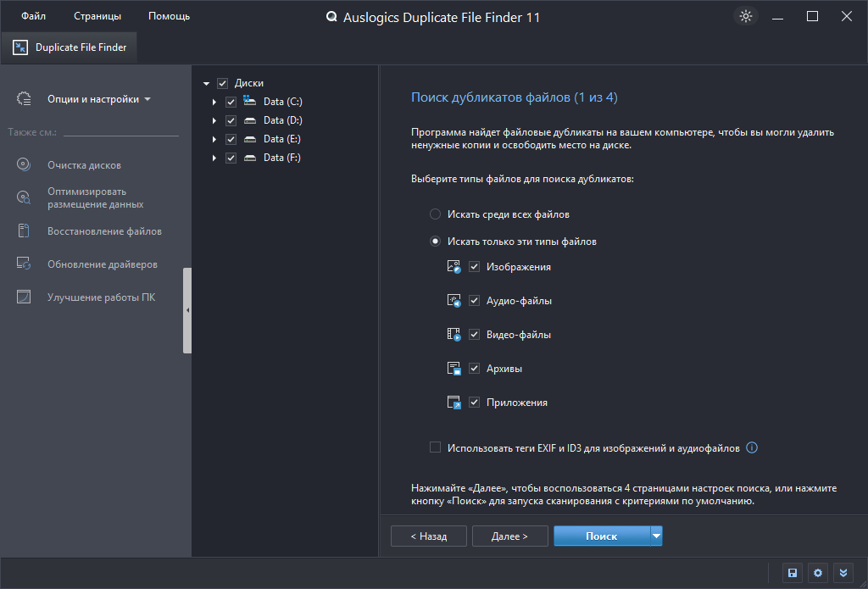Expand the Data (F:) tree node

[x=214, y=158]
